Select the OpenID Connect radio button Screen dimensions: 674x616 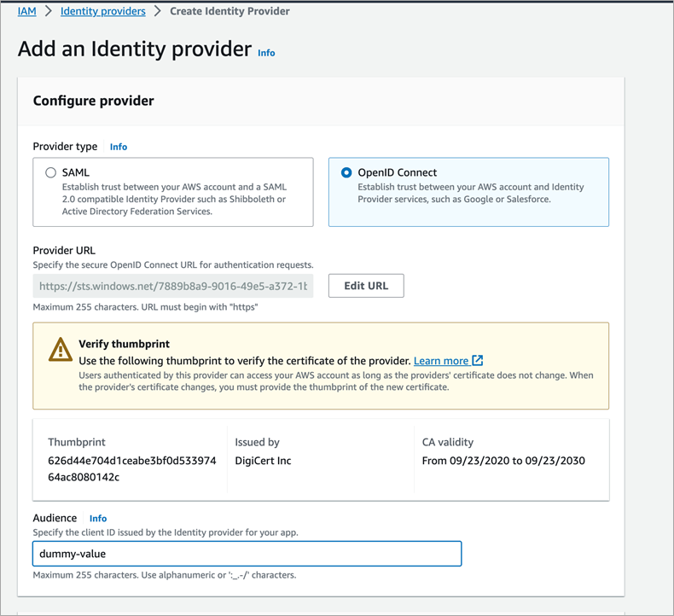(x=346, y=172)
